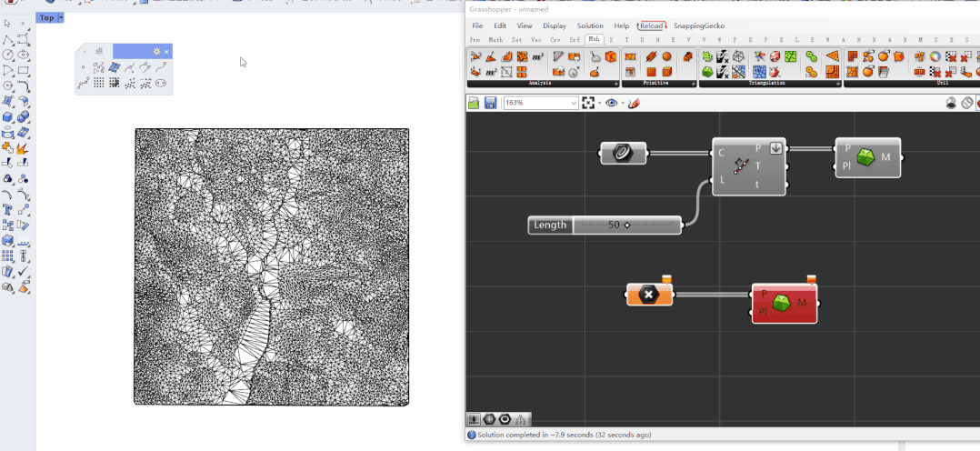Select the Rhino Explode tool
Viewport: 980px width, 451px height.
coord(23,148)
